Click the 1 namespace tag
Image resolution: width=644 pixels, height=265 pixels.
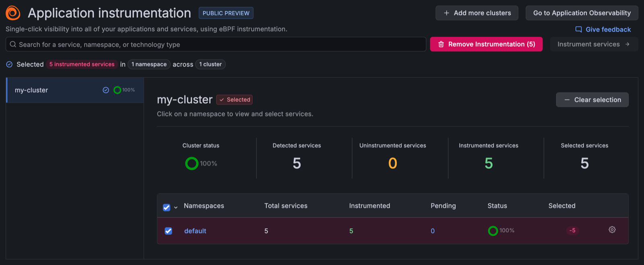tap(149, 64)
